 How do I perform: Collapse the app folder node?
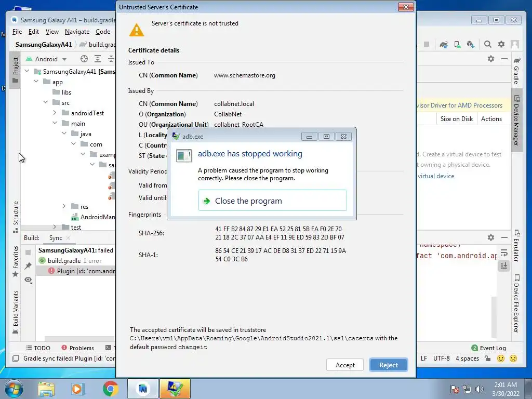point(36,82)
